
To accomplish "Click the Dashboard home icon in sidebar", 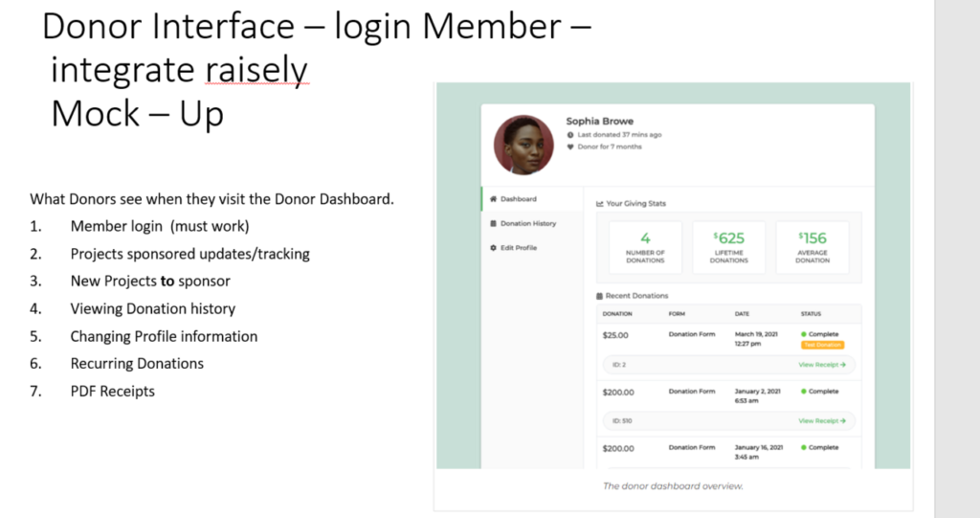I will [493, 199].
